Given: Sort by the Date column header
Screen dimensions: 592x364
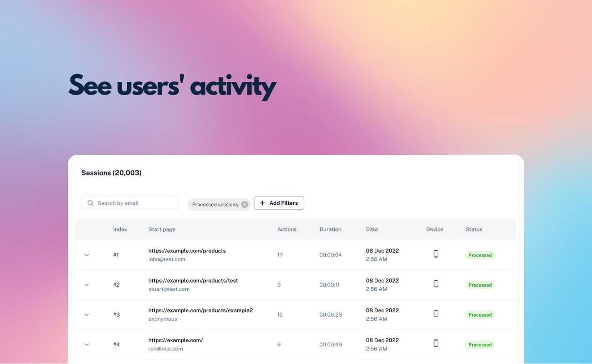Looking at the screenshot, I should (x=372, y=229).
